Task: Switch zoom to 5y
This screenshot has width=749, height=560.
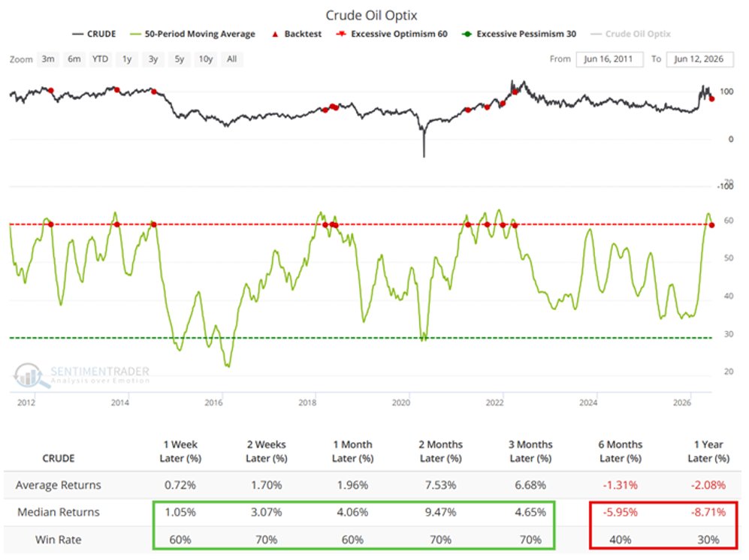Action: coord(179,59)
